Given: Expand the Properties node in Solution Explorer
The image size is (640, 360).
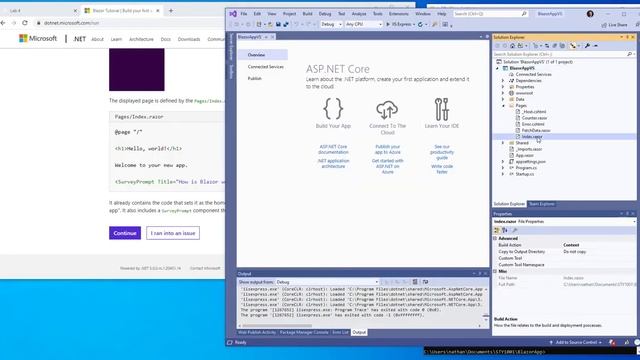Looking at the screenshot, I should click(x=503, y=87).
